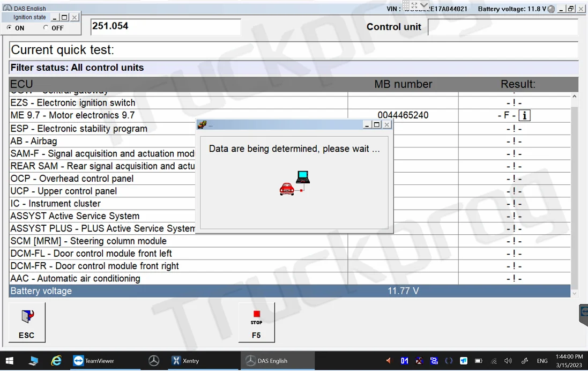
Task: Click the fullscreen arrows overlay icon at top
Action: tap(414, 5)
